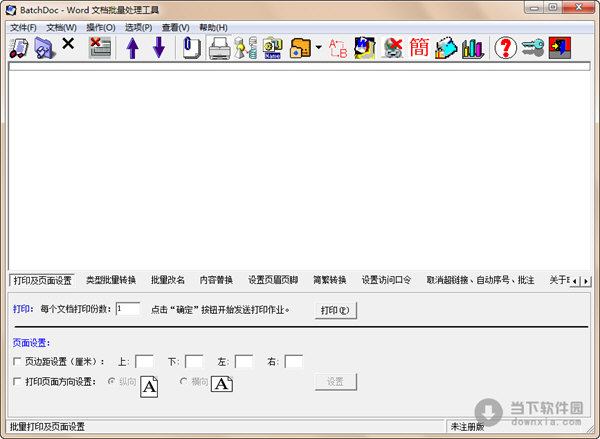The height and width of the screenshot is (439, 600).
Task: Move document up with purple up arrow
Action: 132,48
